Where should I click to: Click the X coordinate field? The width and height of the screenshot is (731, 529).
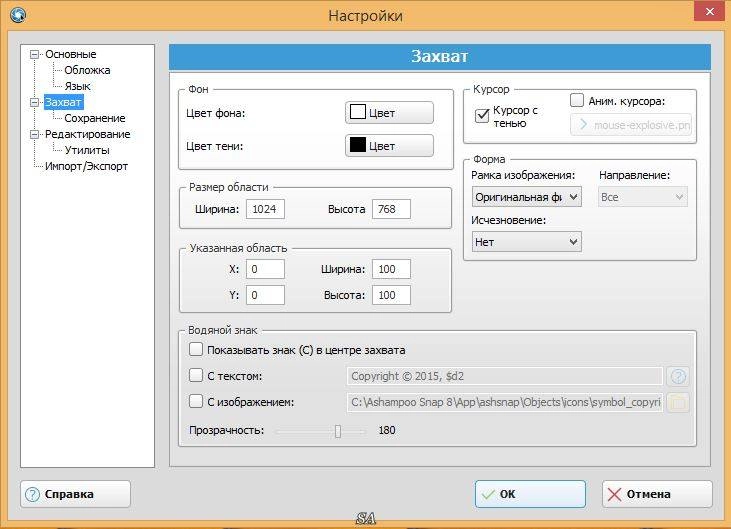(265, 269)
